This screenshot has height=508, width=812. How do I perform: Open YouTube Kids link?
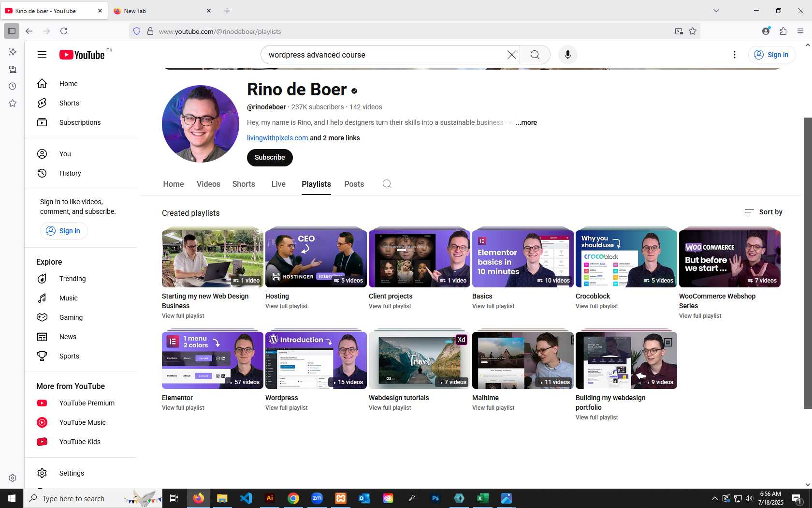pyautogui.click(x=81, y=442)
